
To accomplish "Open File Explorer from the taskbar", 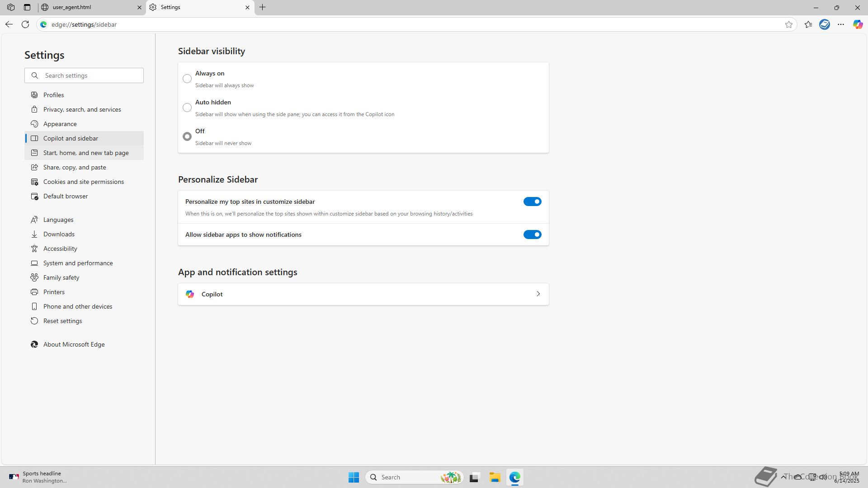I will 495,477.
